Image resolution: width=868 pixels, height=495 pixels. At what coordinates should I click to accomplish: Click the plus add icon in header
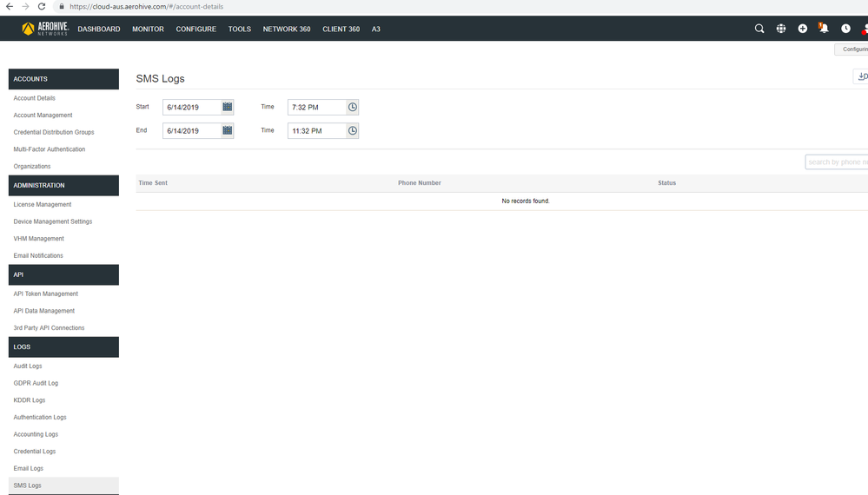[x=803, y=29]
